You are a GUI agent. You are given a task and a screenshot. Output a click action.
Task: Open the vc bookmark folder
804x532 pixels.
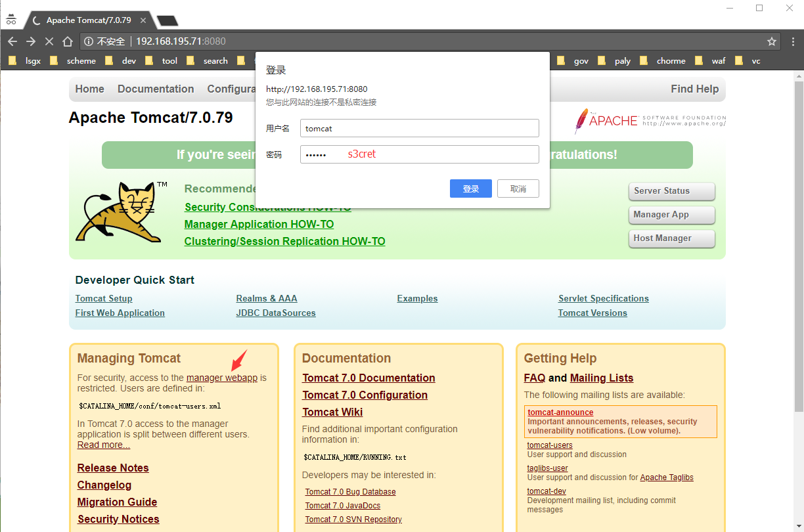click(x=748, y=61)
